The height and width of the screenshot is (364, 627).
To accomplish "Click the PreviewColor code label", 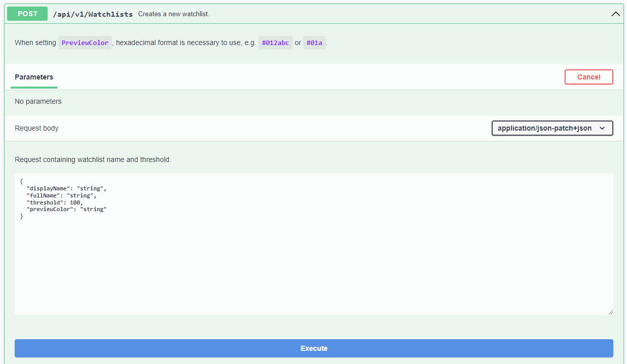I will coord(85,43).
